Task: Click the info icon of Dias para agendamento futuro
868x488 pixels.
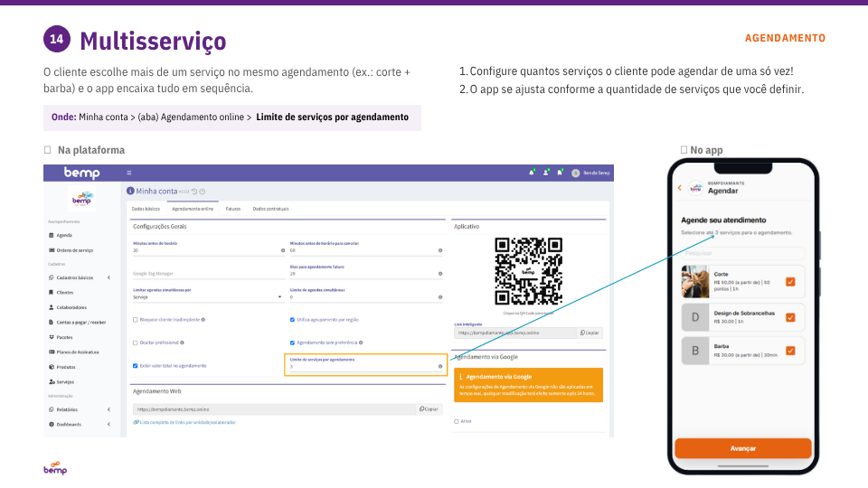Action: point(440,274)
